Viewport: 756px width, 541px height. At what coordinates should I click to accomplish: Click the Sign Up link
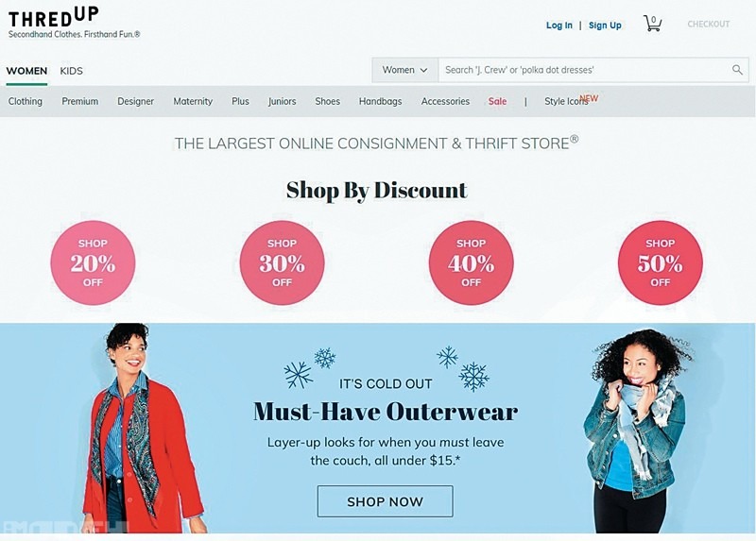tap(605, 25)
